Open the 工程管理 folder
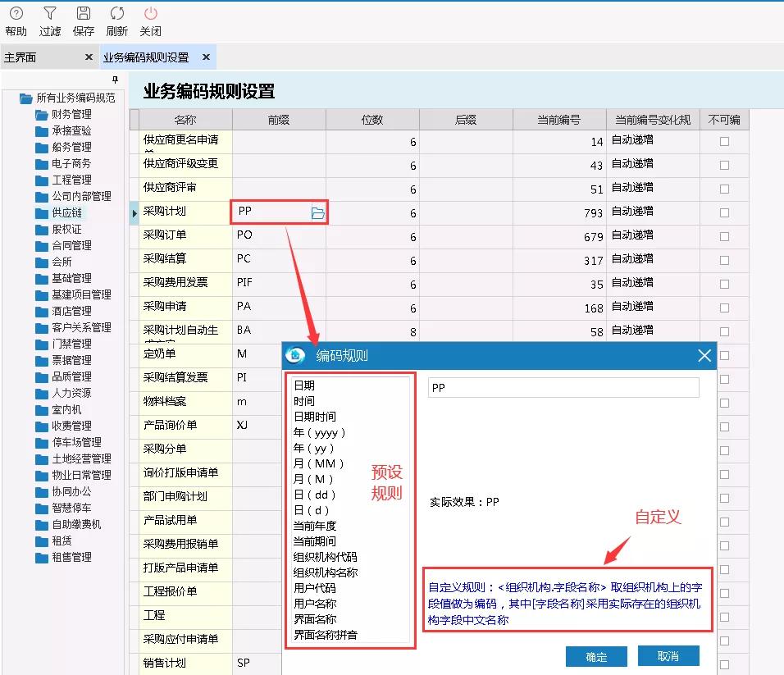This screenshot has height=675, width=784. [x=63, y=180]
